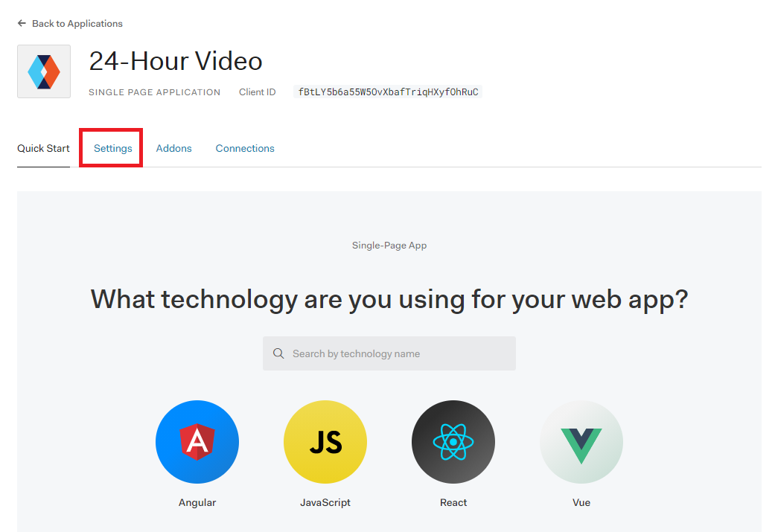
Task: Click the What technology heading
Action: click(x=389, y=299)
